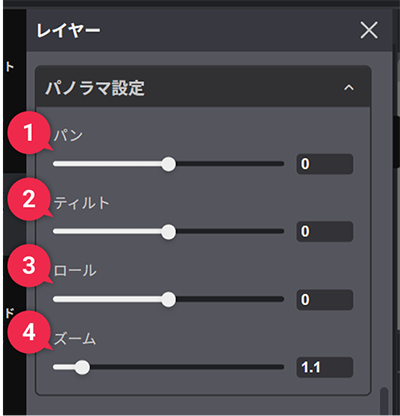Click the ティルト label text
The width and height of the screenshot is (400, 416).
coord(82,203)
